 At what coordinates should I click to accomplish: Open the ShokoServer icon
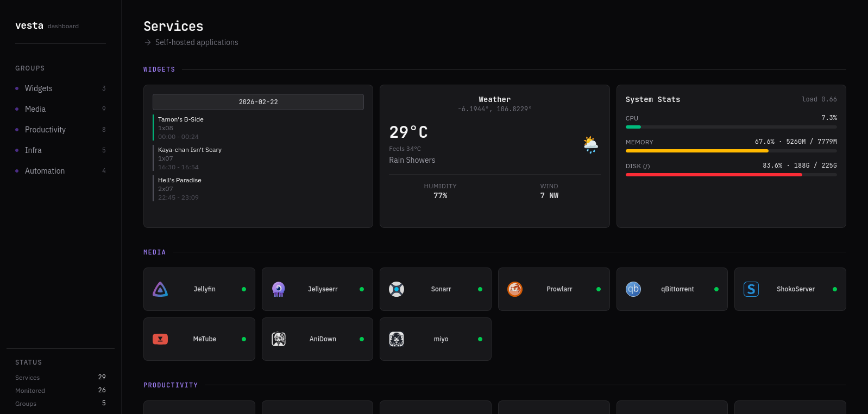coord(751,289)
